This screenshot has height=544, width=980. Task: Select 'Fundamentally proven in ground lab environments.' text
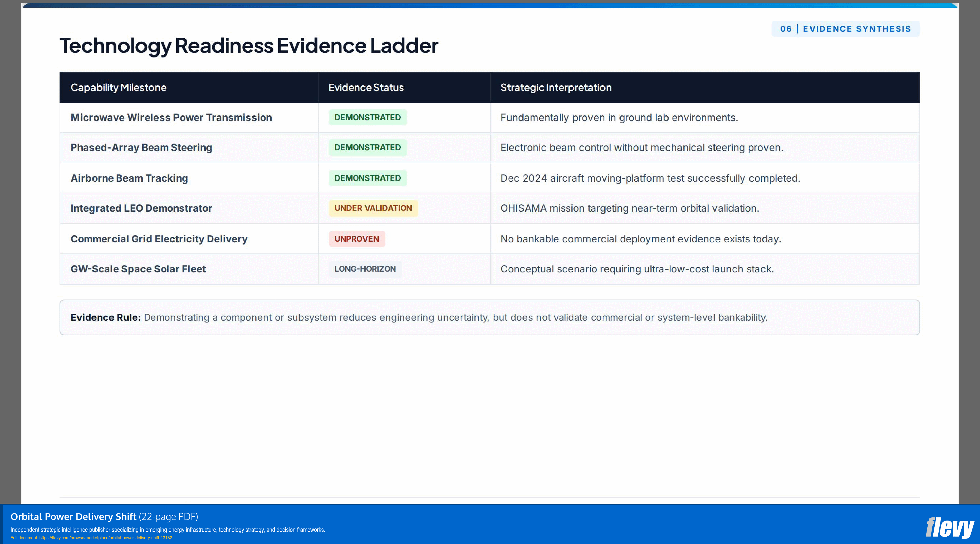tap(619, 117)
